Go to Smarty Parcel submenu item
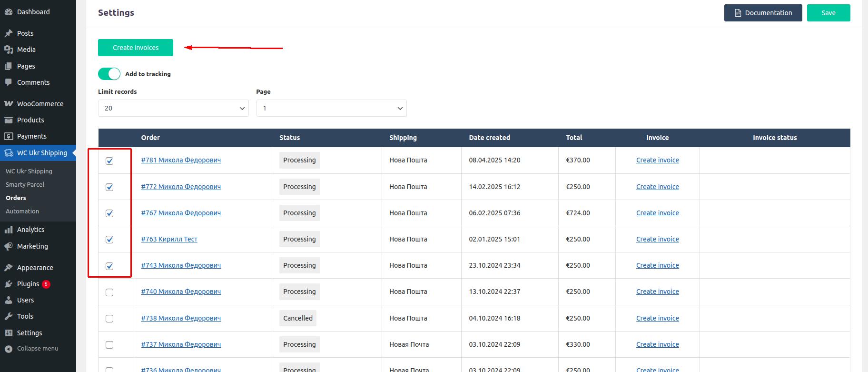This screenshot has width=868, height=372. click(25, 184)
